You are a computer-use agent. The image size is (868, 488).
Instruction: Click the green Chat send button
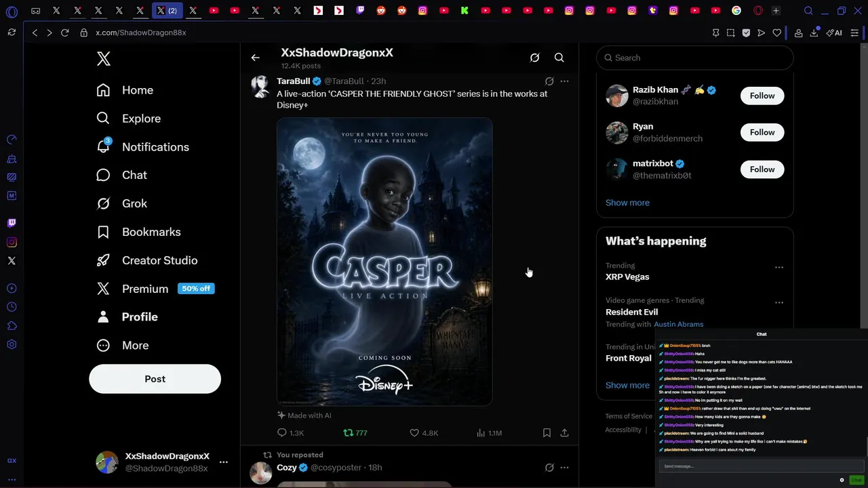(856, 480)
